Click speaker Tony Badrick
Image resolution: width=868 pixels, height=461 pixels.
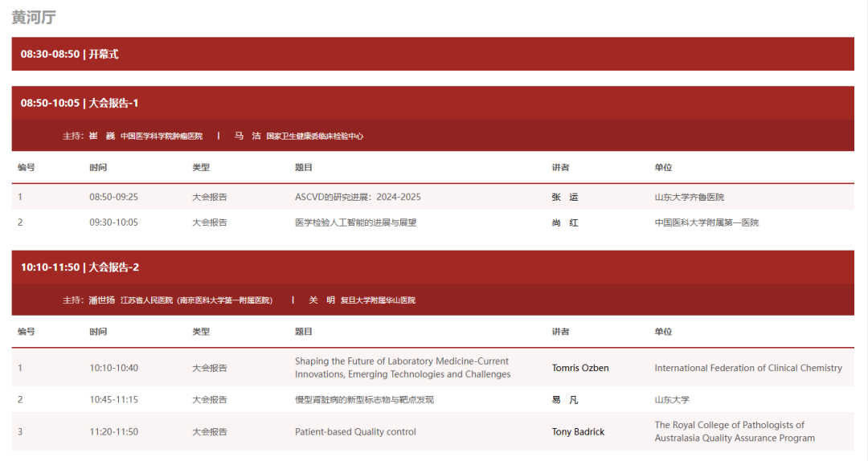pyautogui.click(x=578, y=431)
